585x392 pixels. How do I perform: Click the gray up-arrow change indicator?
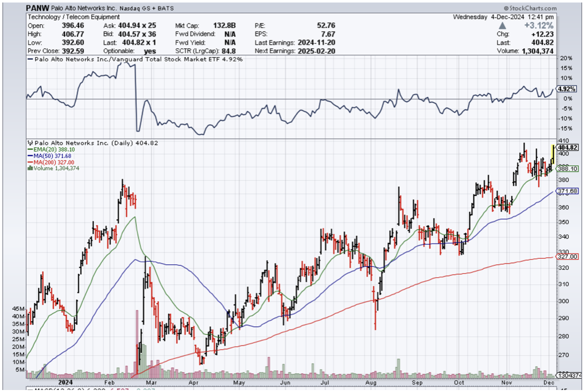point(503,25)
